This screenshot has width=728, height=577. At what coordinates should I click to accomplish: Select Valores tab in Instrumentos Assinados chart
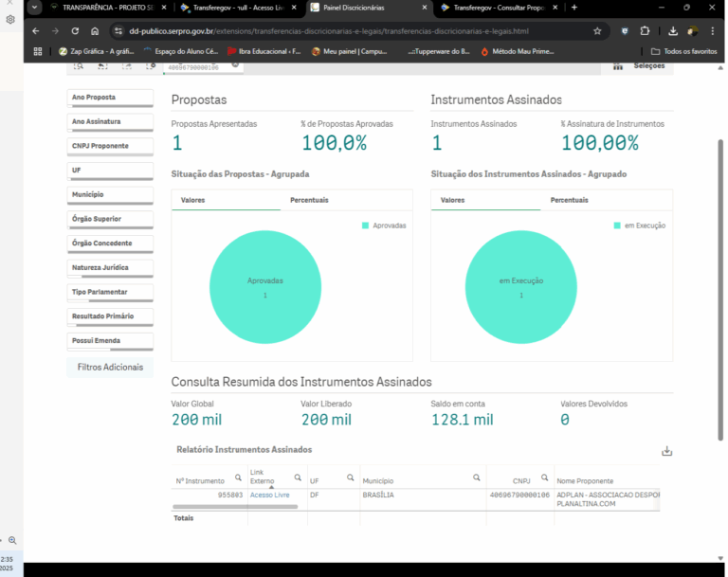(453, 200)
